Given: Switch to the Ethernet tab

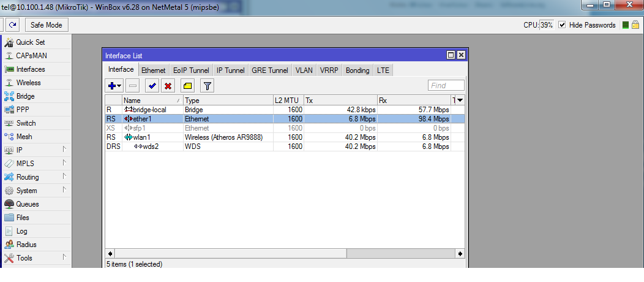Looking at the screenshot, I should (x=153, y=70).
